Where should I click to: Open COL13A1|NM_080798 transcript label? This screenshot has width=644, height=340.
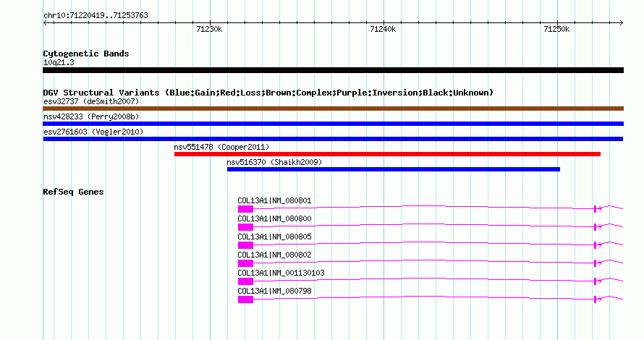(x=274, y=291)
